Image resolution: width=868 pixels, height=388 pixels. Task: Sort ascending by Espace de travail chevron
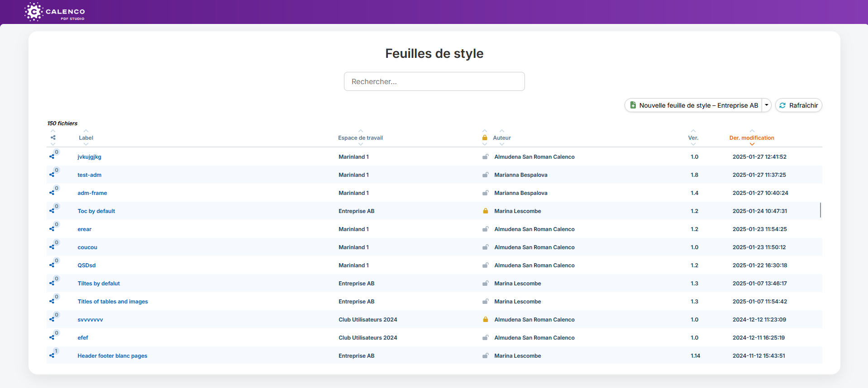click(361, 131)
